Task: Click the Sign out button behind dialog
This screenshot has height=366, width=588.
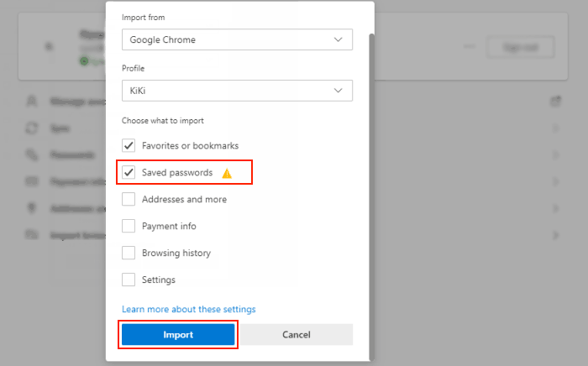Action: (521, 47)
